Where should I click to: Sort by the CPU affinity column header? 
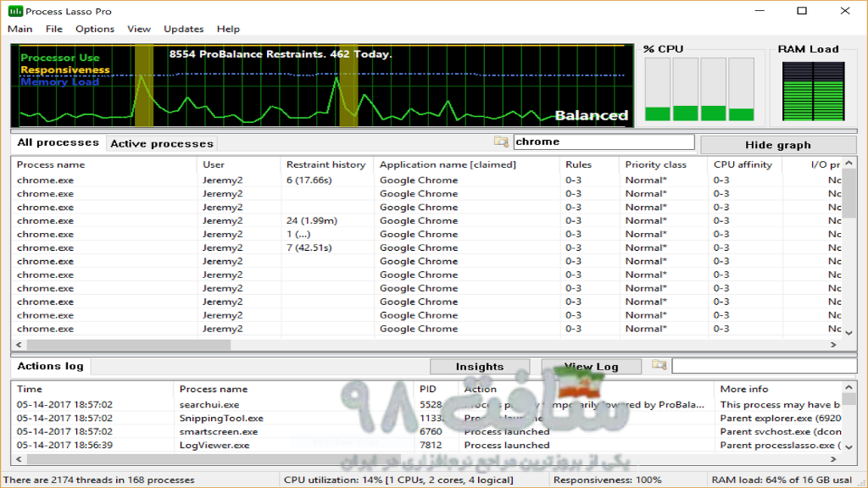click(x=744, y=164)
